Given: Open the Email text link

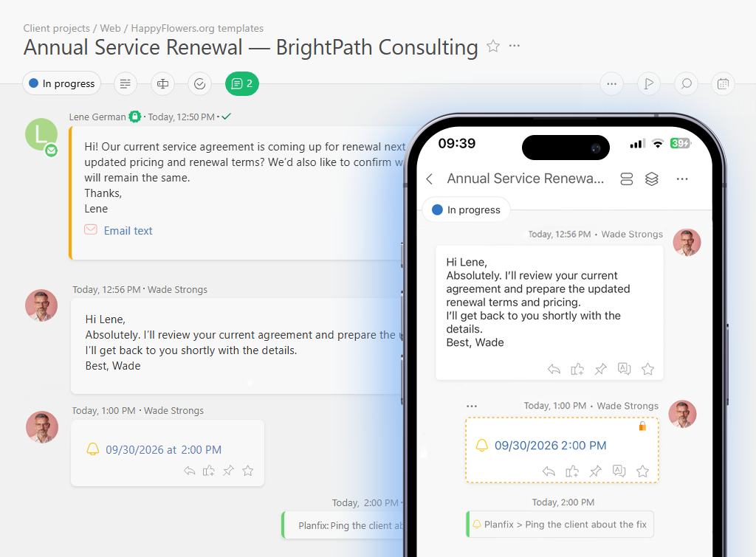Looking at the screenshot, I should [128, 231].
